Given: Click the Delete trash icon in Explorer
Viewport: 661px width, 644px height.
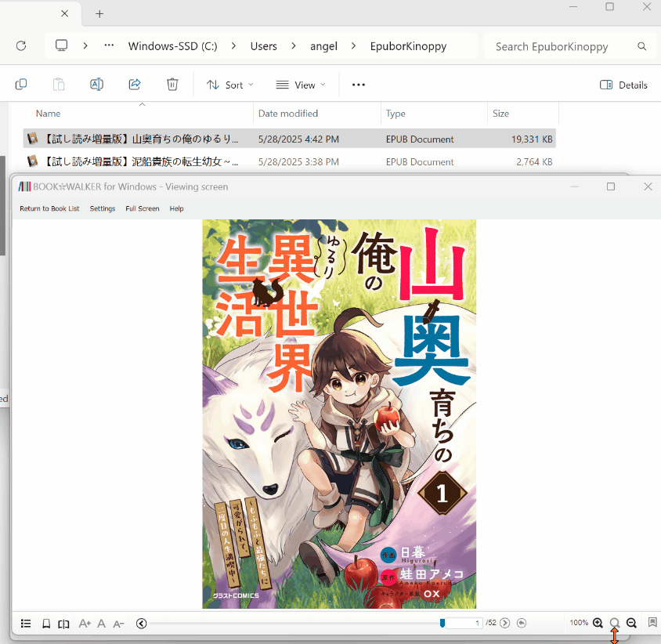Looking at the screenshot, I should click(172, 85).
